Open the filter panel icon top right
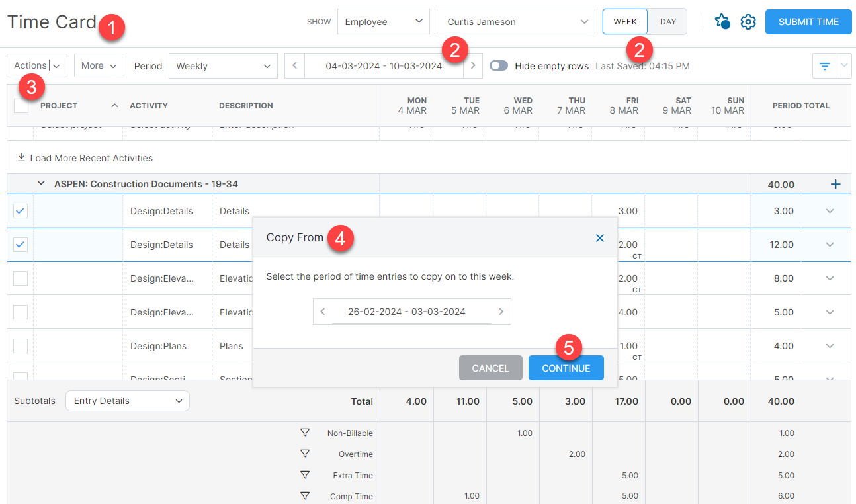 coord(824,65)
